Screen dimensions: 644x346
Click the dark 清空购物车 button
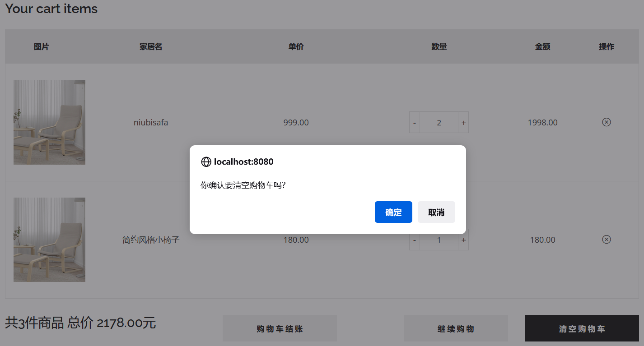click(582, 328)
